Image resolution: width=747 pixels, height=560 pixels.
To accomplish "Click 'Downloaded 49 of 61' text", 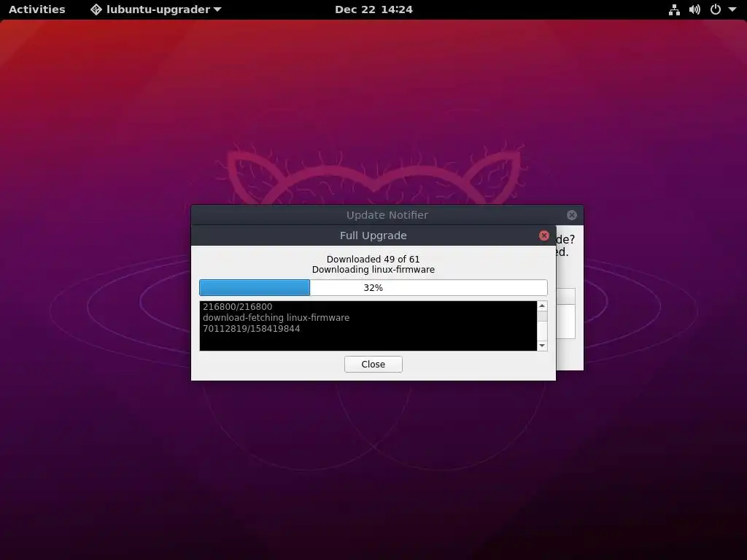I will [373, 259].
